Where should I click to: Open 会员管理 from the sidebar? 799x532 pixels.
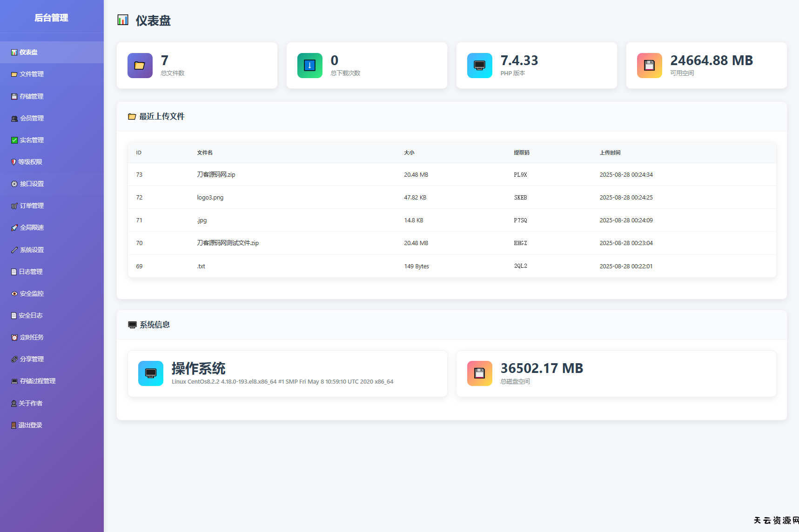click(x=32, y=118)
